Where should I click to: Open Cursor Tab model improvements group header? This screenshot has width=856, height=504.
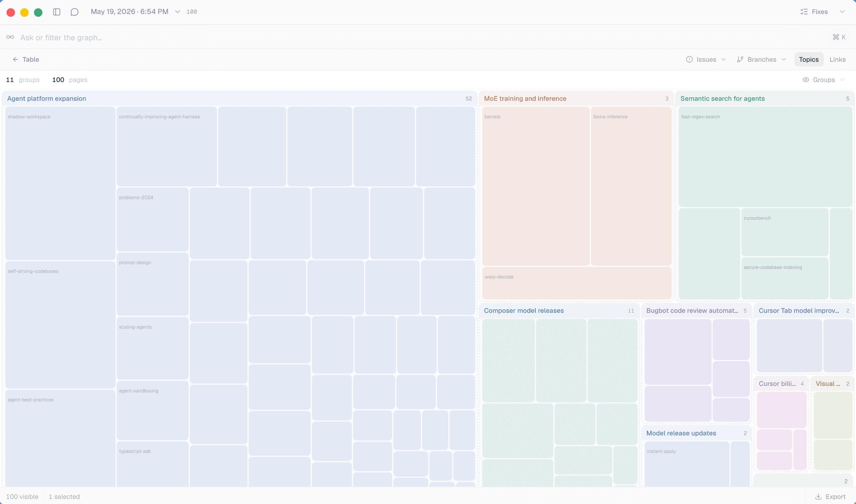(804, 310)
